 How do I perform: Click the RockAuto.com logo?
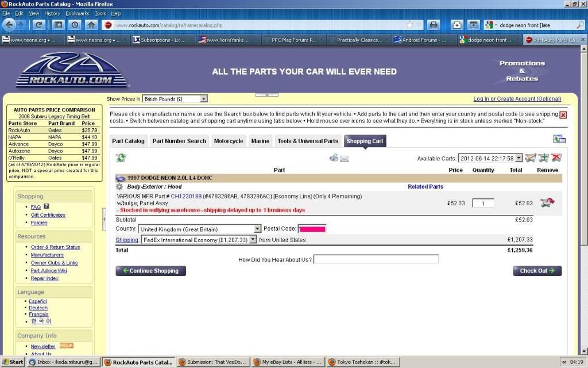pyautogui.click(x=72, y=70)
